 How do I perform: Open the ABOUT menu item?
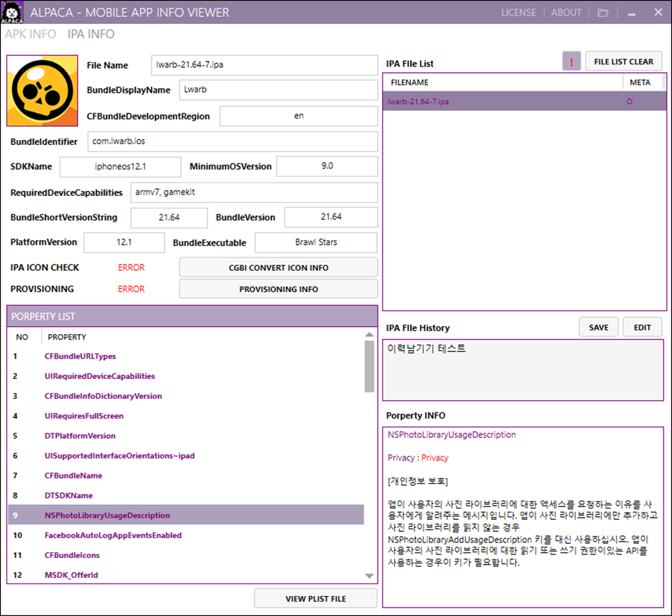566,13
